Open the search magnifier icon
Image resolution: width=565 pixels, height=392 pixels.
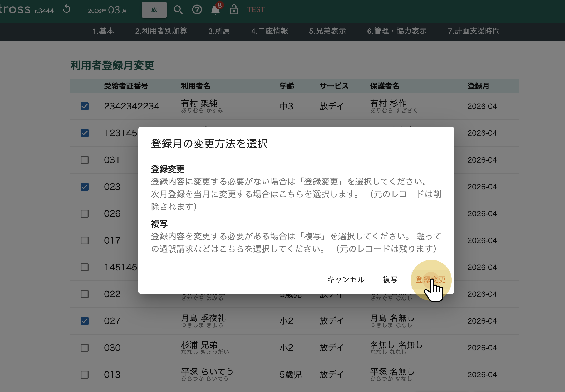(x=178, y=10)
